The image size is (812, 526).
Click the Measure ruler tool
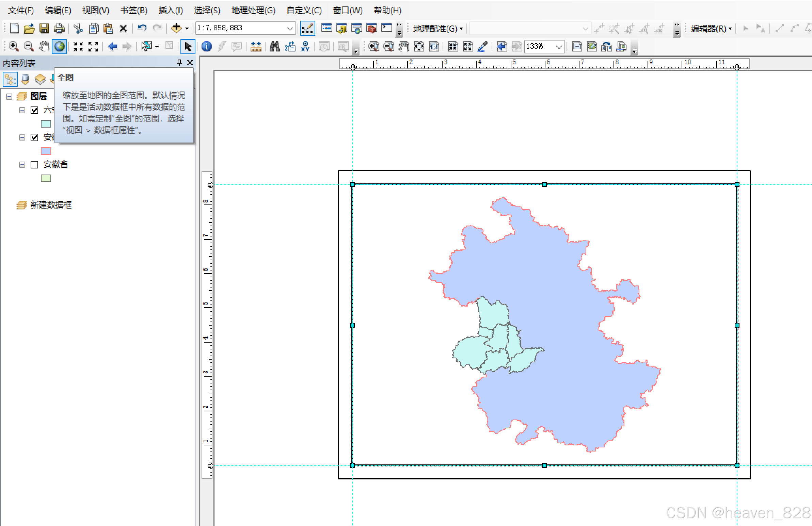tap(256, 46)
